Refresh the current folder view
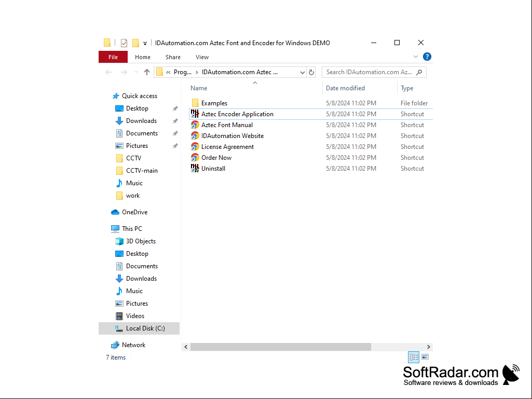Image resolution: width=532 pixels, height=399 pixels. tap(311, 72)
